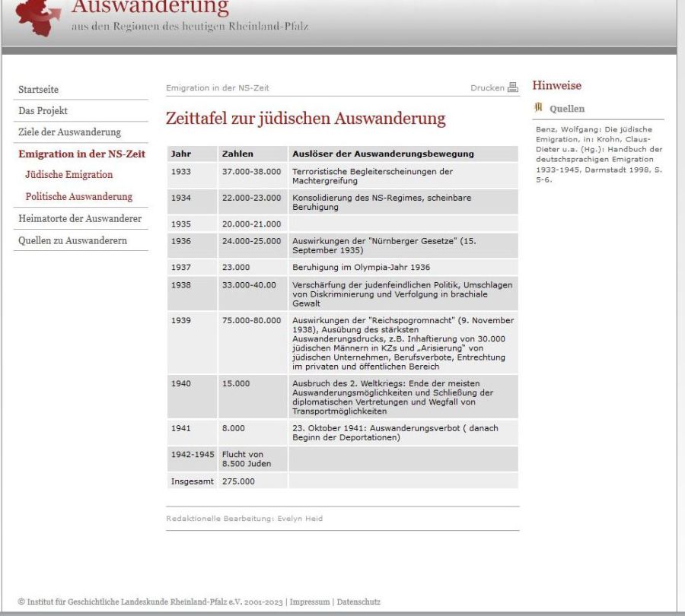The width and height of the screenshot is (685, 616).
Task: Click the Jahr column header
Action: pyautogui.click(x=181, y=154)
